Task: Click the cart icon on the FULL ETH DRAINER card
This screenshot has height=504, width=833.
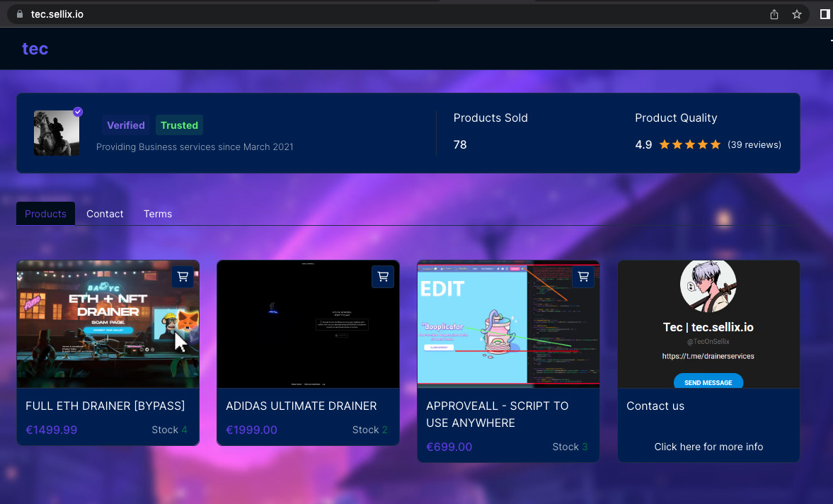Action: click(x=183, y=277)
